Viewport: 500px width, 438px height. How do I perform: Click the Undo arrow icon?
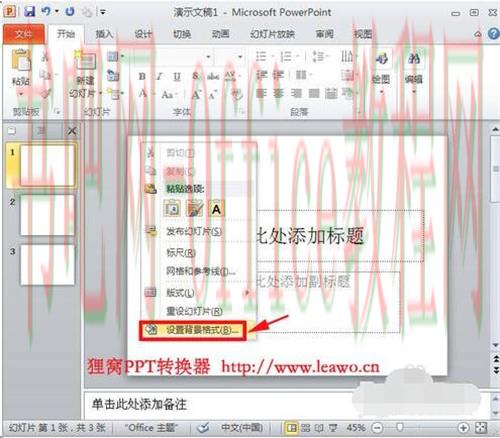tap(46, 12)
